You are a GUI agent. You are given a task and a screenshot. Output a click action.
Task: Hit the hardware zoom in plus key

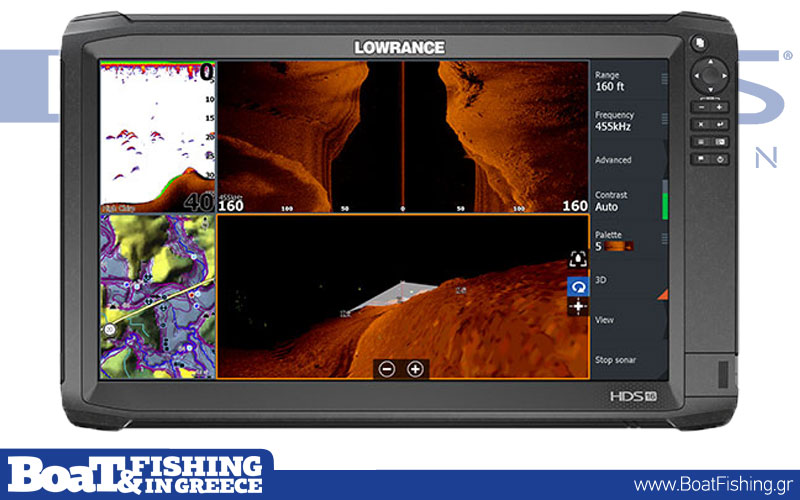click(719, 107)
